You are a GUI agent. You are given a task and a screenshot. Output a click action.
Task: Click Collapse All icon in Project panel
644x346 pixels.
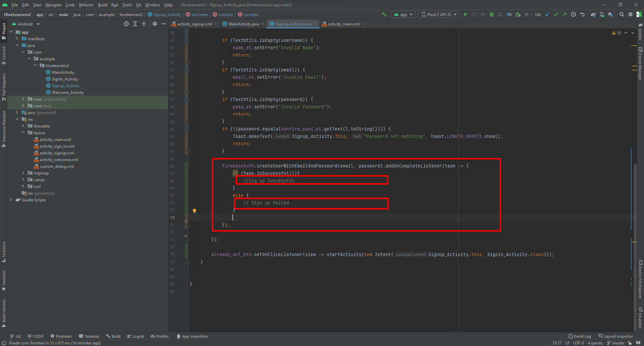point(144,24)
